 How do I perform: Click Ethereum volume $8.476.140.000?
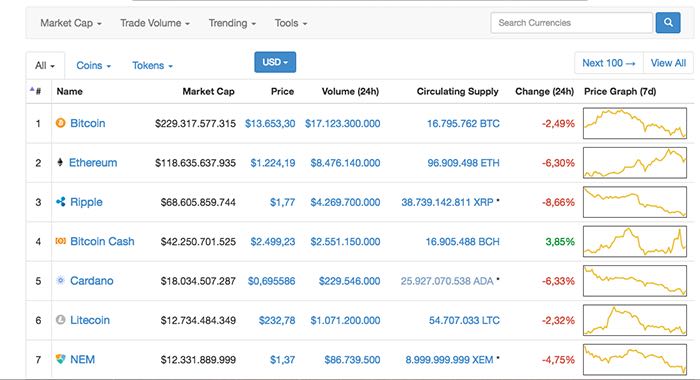pos(345,163)
